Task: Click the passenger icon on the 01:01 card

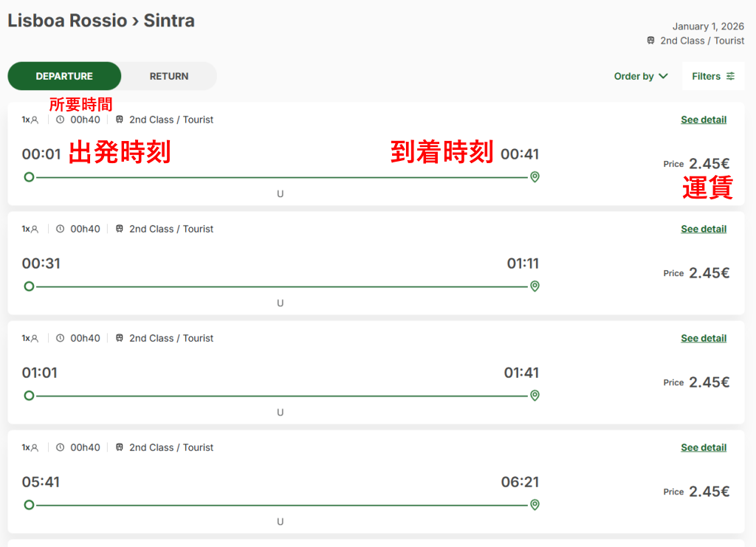Action: point(34,338)
